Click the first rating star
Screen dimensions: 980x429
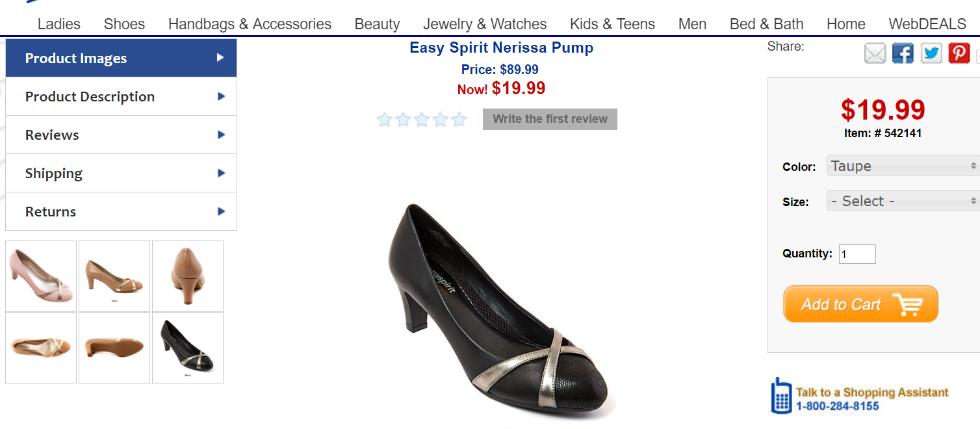(x=384, y=120)
